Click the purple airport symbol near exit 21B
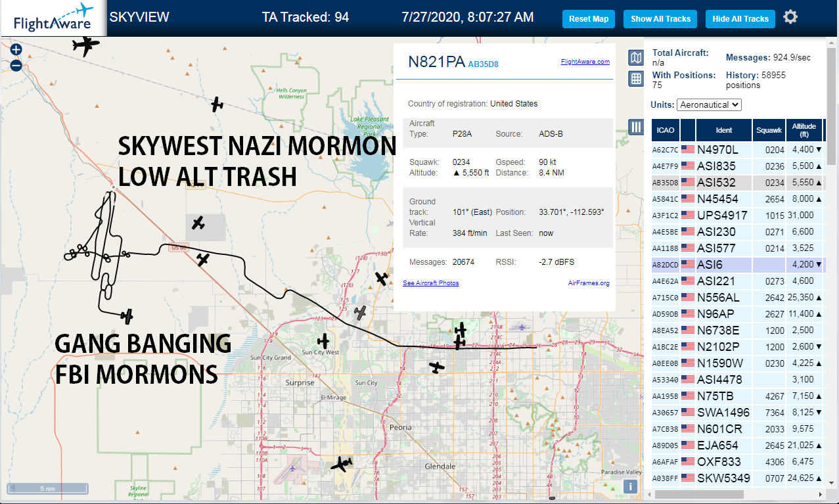Screen dimensions: 839x504 [522, 327]
